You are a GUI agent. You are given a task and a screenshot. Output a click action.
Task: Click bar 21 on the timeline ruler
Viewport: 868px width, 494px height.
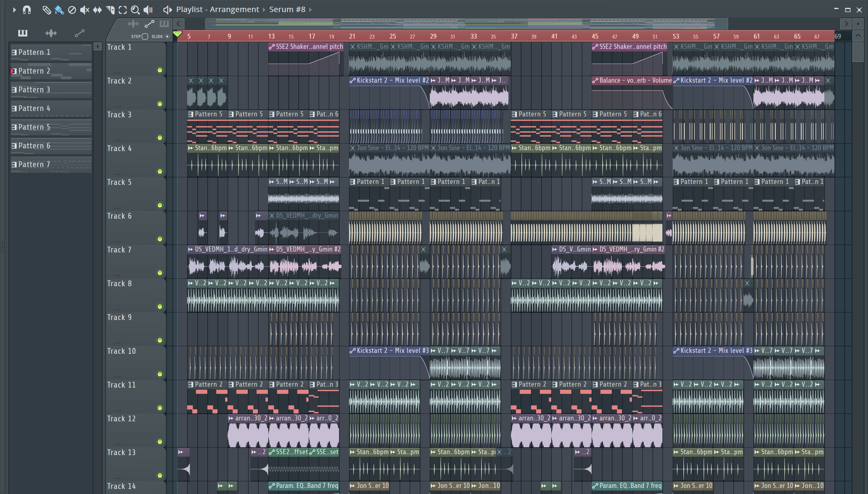point(352,36)
